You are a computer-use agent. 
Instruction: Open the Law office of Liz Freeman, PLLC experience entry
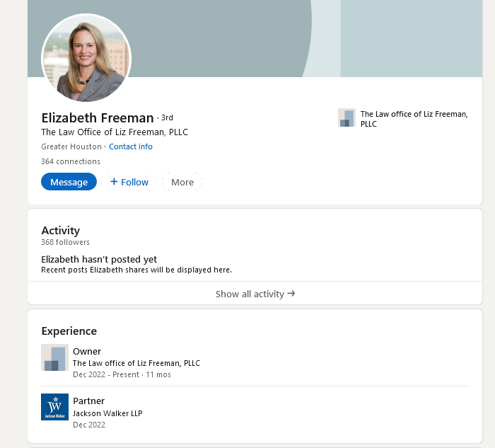point(136,363)
